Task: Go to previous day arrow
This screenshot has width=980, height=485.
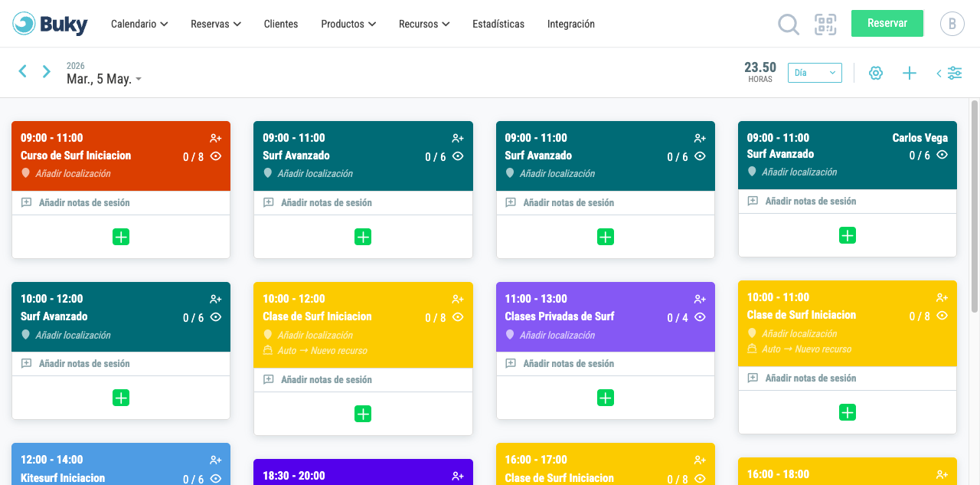Action: (x=23, y=71)
